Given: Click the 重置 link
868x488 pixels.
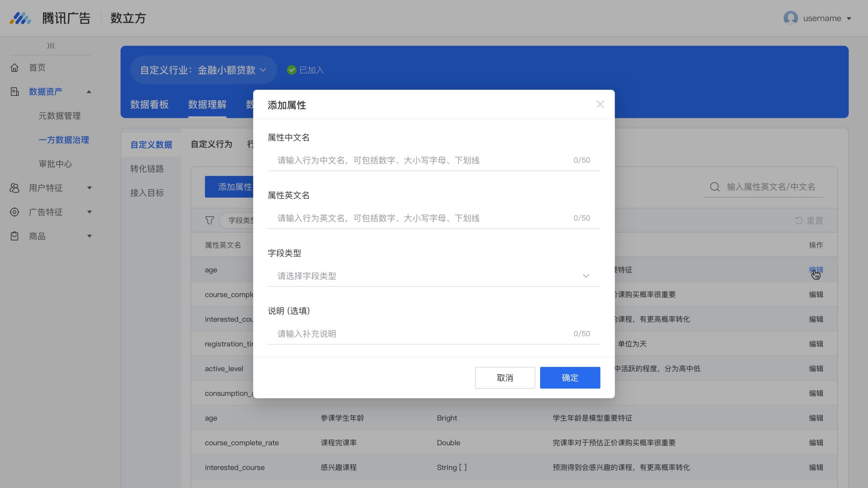Looking at the screenshot, I should pos(814,221).
